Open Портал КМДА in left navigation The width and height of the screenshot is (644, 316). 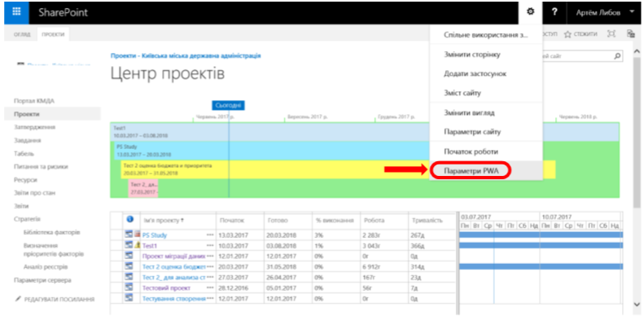[x=33, y=101]
